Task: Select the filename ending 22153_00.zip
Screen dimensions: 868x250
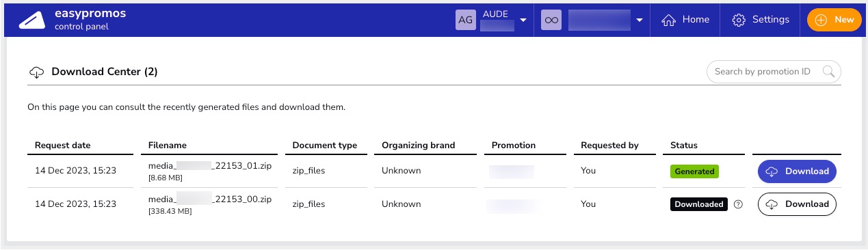Action: coord(210,199)
